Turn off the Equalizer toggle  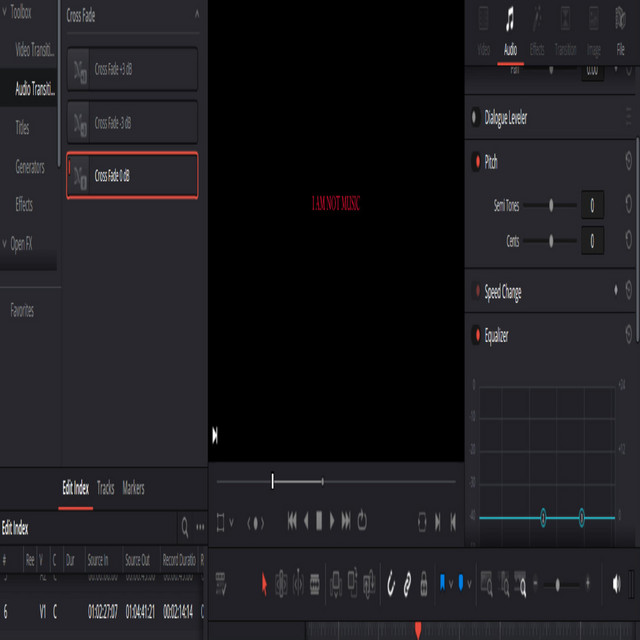476,336
